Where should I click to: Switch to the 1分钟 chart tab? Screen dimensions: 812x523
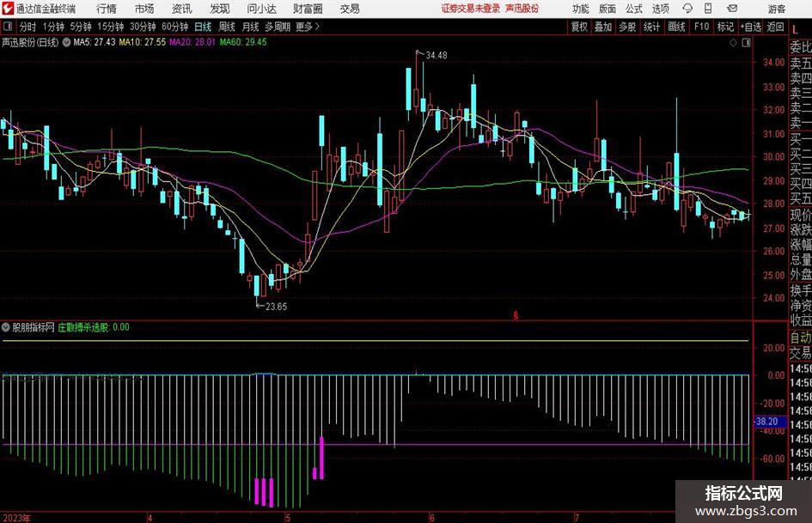pos(52,27)
